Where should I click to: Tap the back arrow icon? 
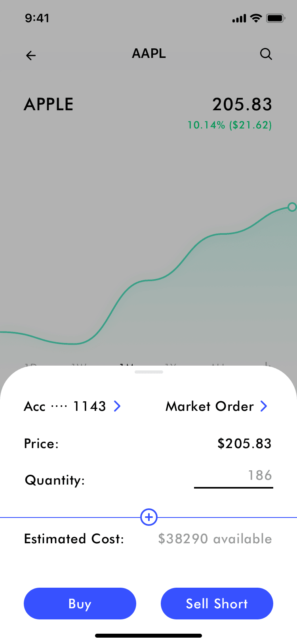point(31,56)
